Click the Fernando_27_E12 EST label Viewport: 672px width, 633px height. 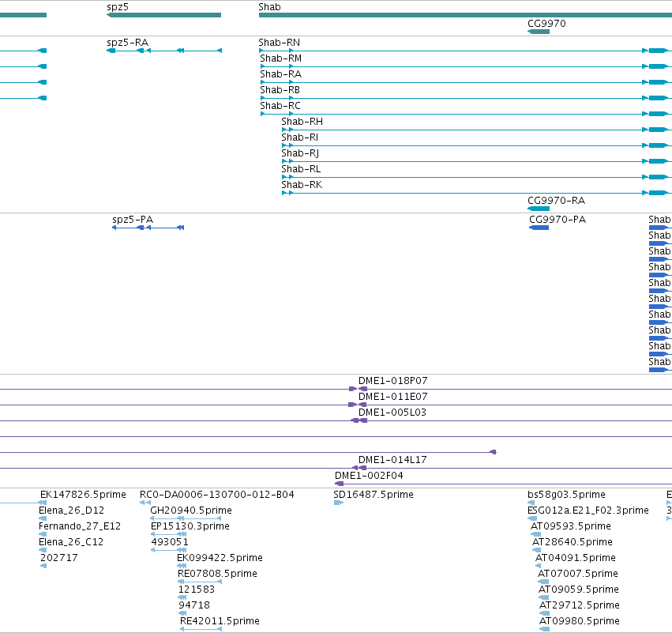tap(80, 526)
